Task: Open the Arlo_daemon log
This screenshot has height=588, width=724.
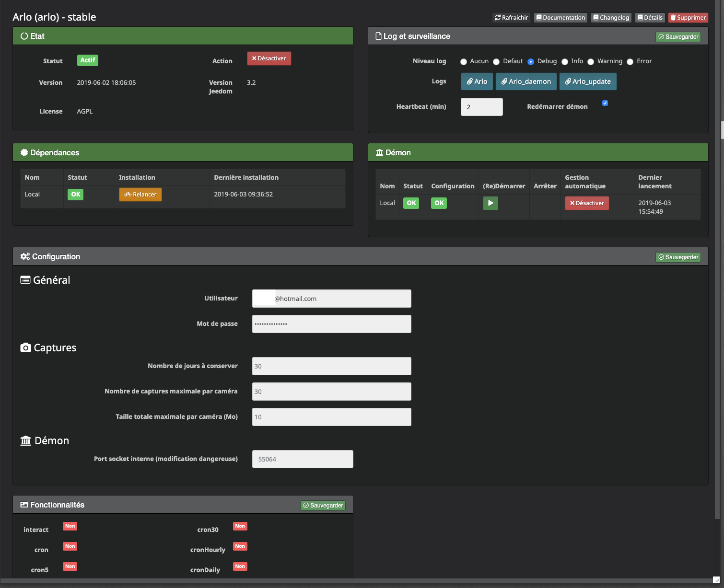Action: 526,81
